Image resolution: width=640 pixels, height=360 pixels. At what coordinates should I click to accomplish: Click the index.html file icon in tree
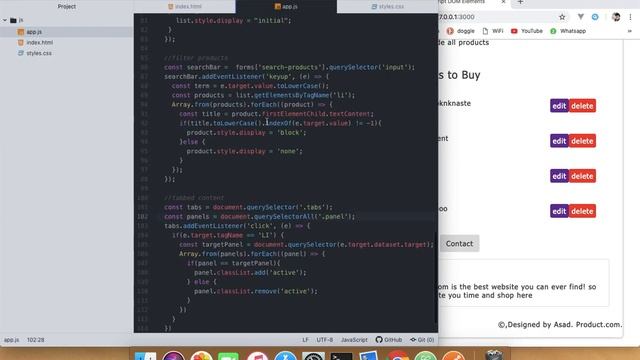tap(20, 42)
